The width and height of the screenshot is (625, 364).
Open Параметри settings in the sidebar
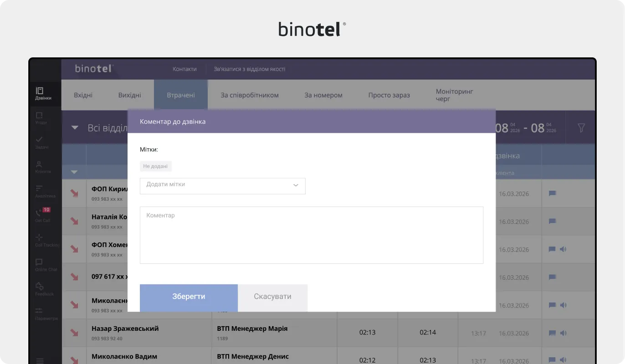(46, 314)
